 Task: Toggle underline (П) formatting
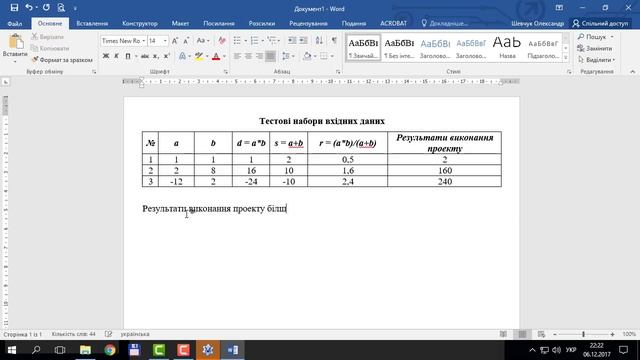(128, 56)
